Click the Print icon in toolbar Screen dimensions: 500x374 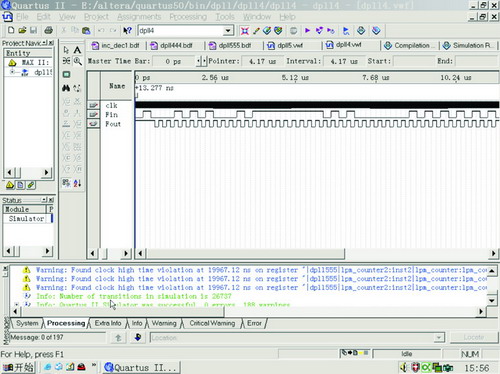(49, 31)
